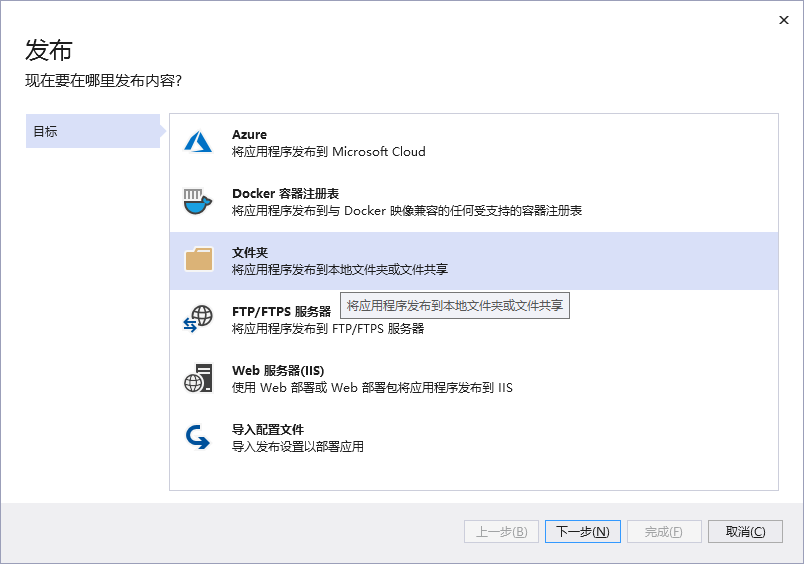Pick the 文件夹 target title

click(x=250, y=252)
